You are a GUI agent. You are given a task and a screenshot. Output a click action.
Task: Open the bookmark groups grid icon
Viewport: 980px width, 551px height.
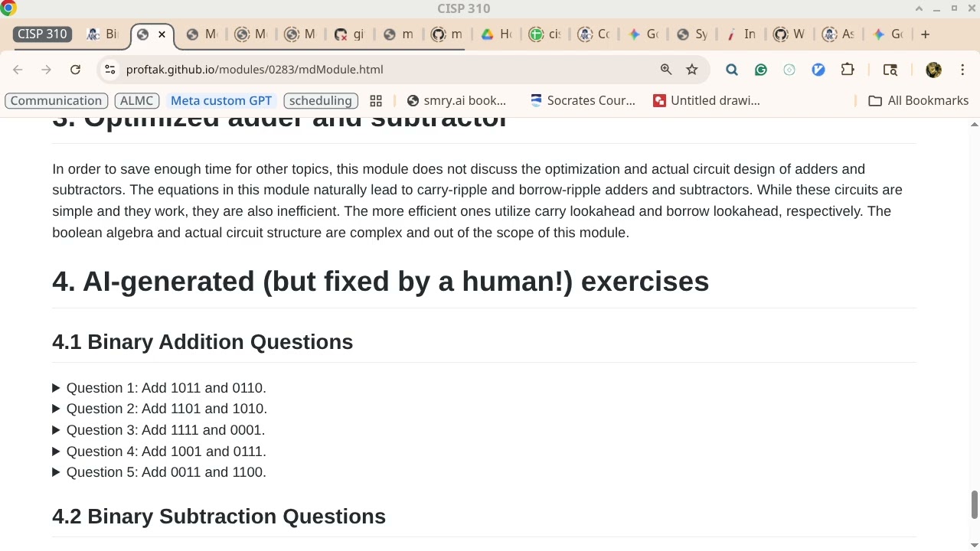click(x=376, y=101)
